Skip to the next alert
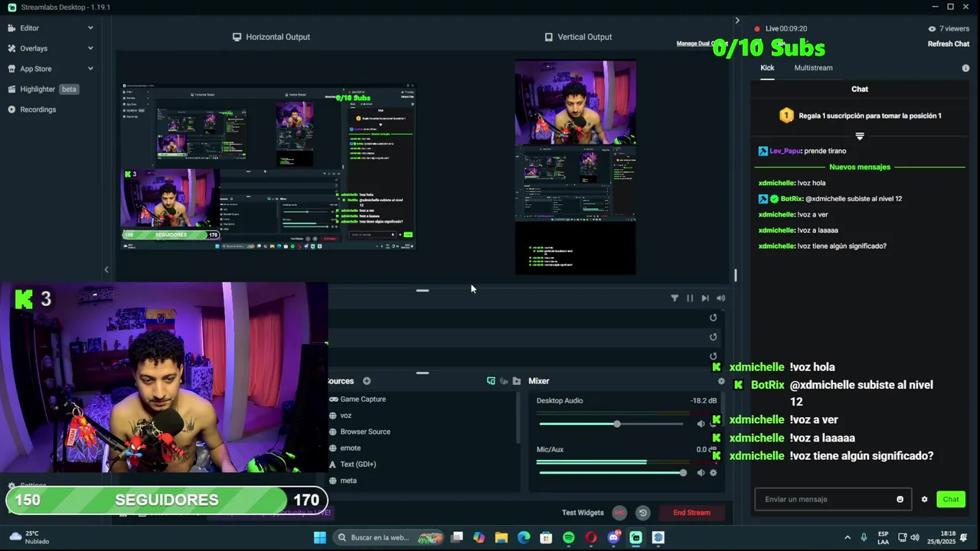Screen dimensions: 980x551 [x=705, y=298]
